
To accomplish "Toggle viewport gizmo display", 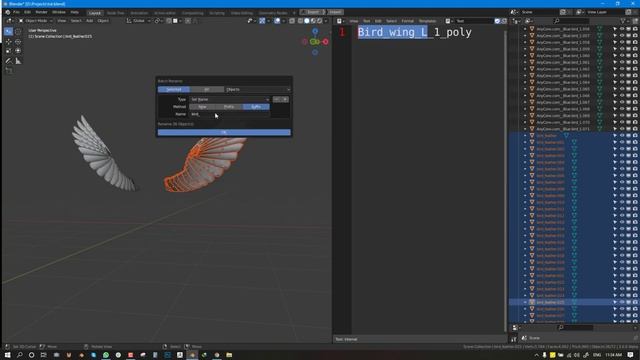I will click(x=262, y=21).
